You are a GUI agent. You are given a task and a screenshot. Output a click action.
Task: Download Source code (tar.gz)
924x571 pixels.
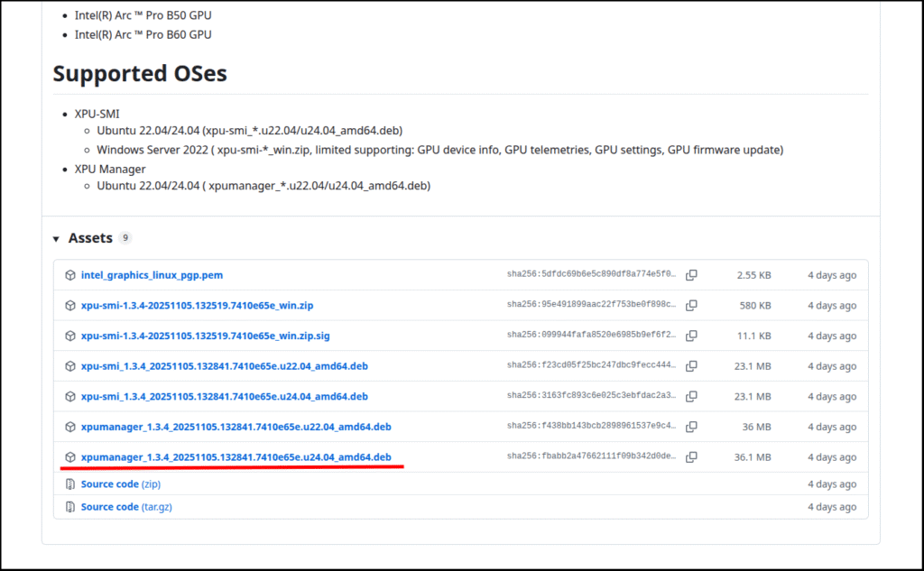click(125, 507)
